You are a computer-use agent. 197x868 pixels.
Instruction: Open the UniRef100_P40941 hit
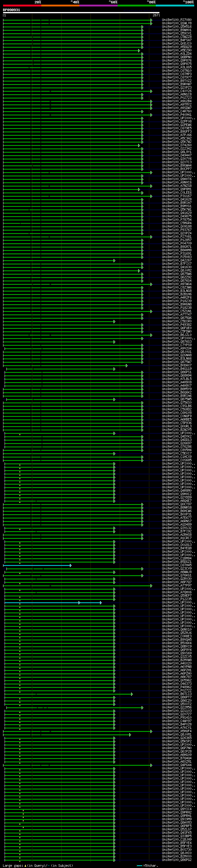[x=176, y=115]
